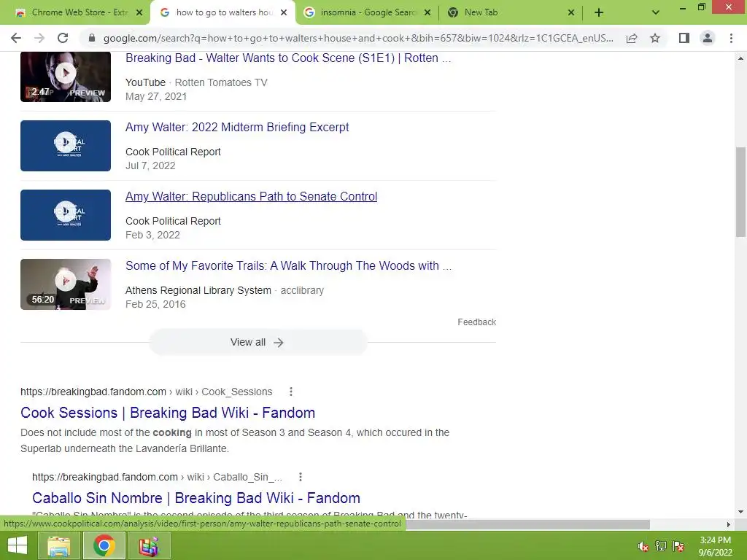The width and height of the screenshot is (747, 560).
Task: Click the breakingbad.fandom.com Cook_Sessions URL text
Action: [146, 392]
